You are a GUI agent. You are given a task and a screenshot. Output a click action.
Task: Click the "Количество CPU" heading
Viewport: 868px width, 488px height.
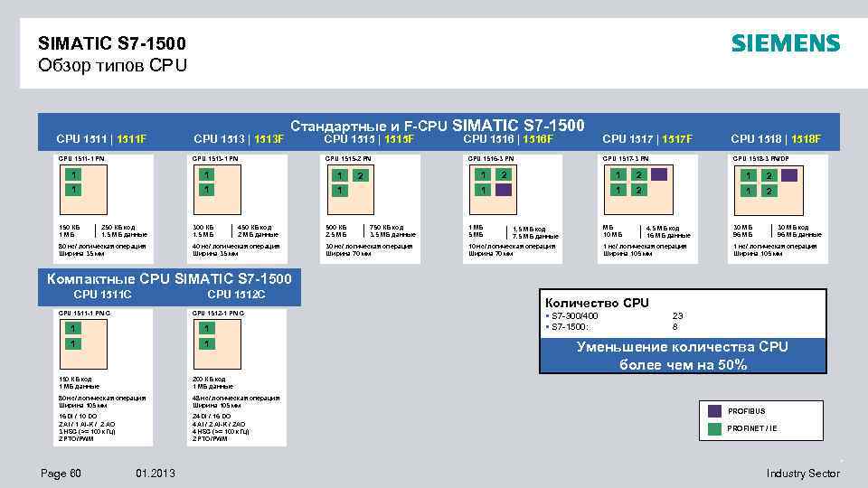tap(597, 303)
